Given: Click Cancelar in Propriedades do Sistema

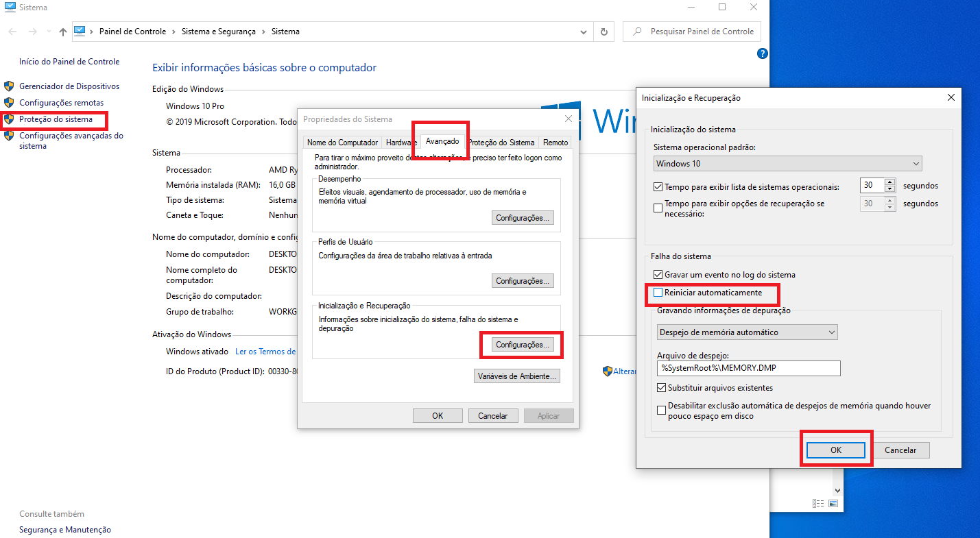Looking at the screenshot, I should tap(493, 416).
